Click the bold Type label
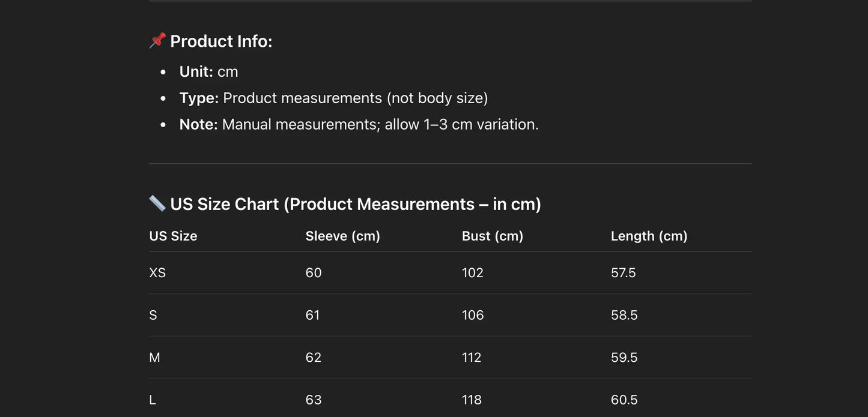This screenshot has height=417, width=868. click(199, 98)
